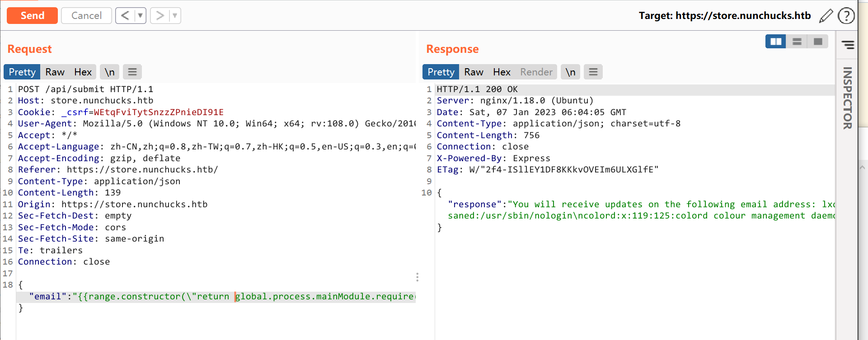This screenshot has height=340, width=868.
Task: Go forward to next request in history
Action: coord(160,16)
